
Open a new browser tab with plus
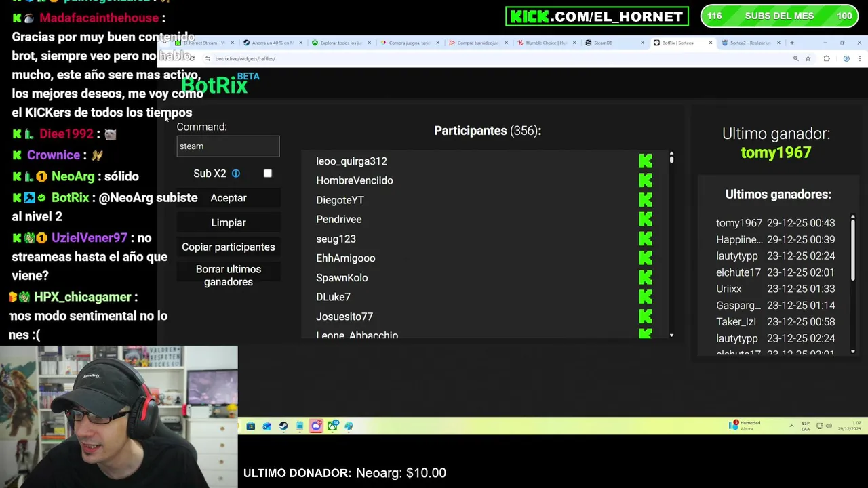click(791, 43)
